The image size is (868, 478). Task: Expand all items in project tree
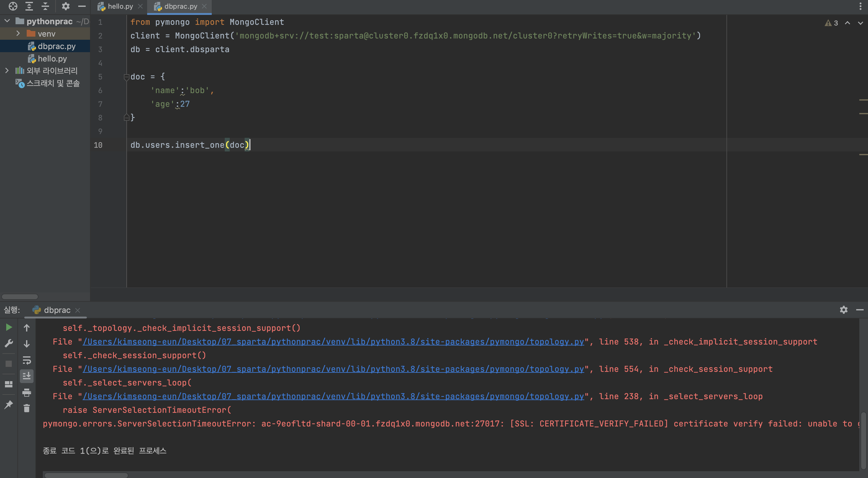click(x=29, y=6)
